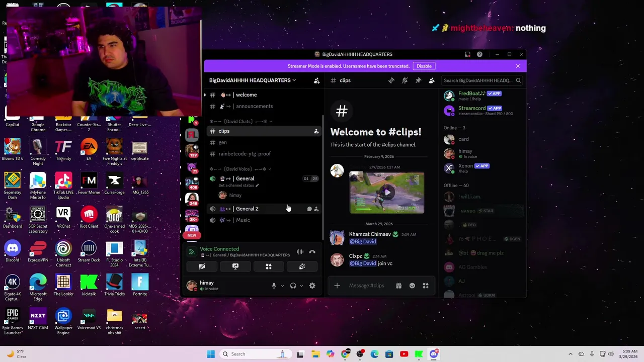Disable Streamer Mode button
644x362 pixels.
(x=424, y=66)
